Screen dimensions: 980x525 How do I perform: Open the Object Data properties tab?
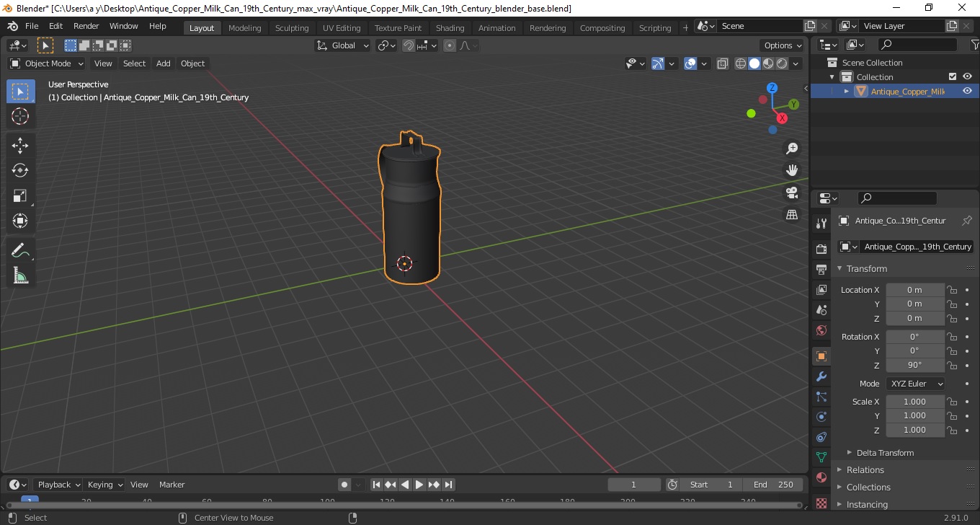[821, 457]
